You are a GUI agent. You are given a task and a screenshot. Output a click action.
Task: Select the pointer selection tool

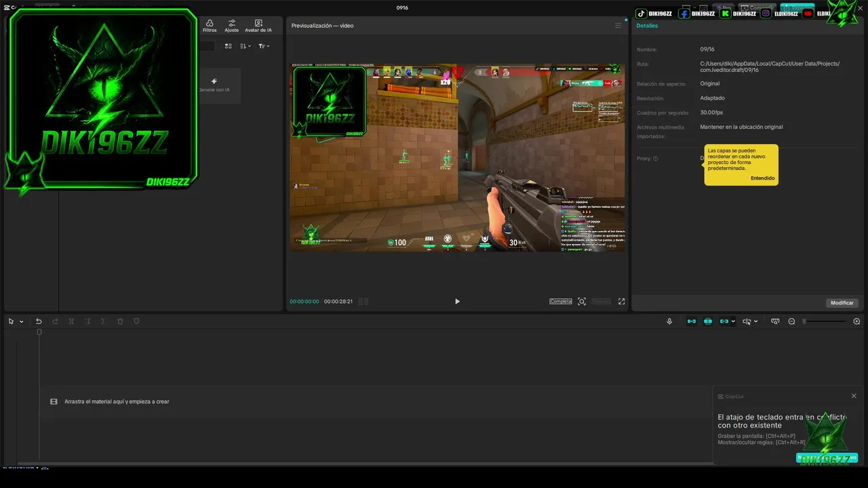(11, 321)
